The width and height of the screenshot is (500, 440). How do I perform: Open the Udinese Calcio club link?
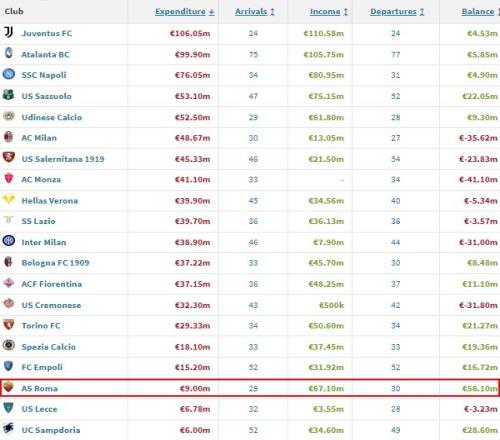pos(52,117)
